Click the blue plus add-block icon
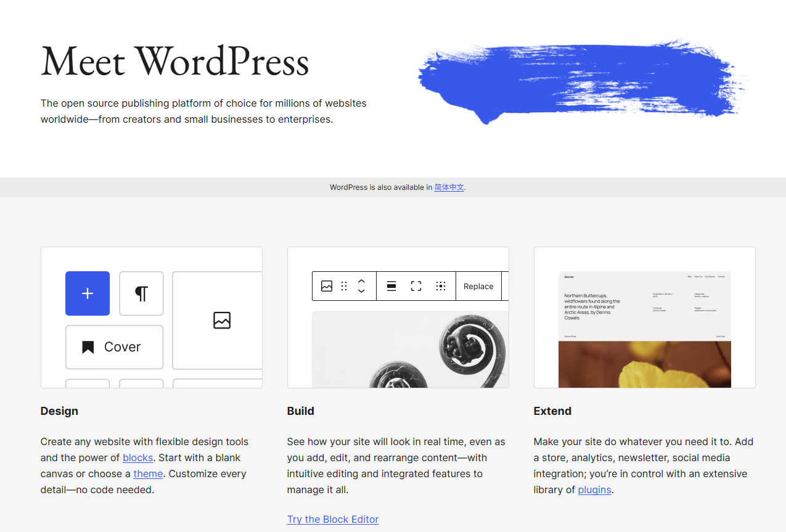The image size is (786, 532). coord(88,293)
